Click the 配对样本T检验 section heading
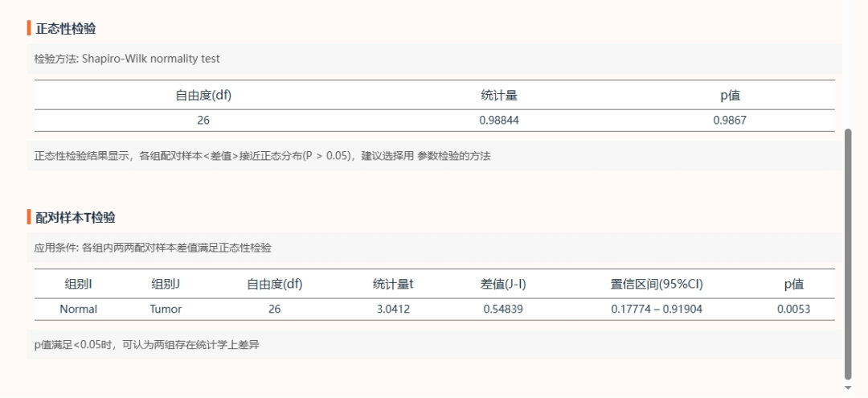Image resolution: width=868 pixels, height=398 pixels. click(x=76, y=218)
